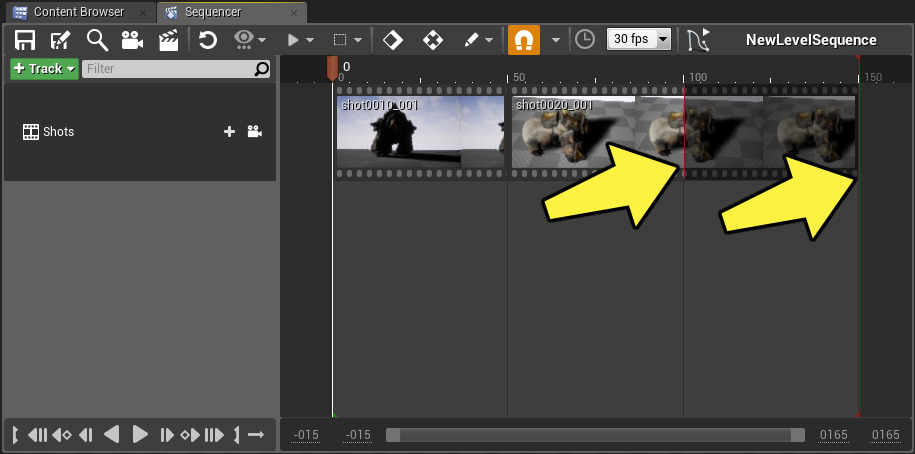Toggle the auto-key diamond button
Screen dimensions: 915x454
(x=394, y=40)
